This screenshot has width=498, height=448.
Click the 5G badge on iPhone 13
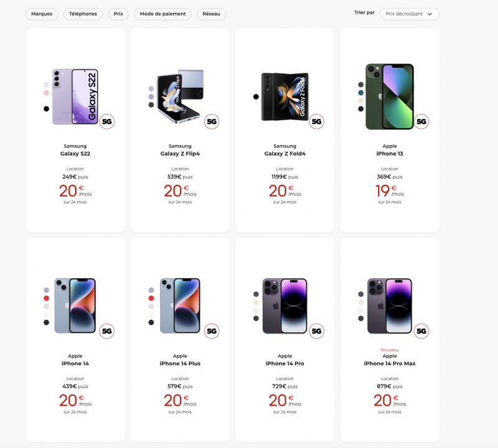click(421, 122)
